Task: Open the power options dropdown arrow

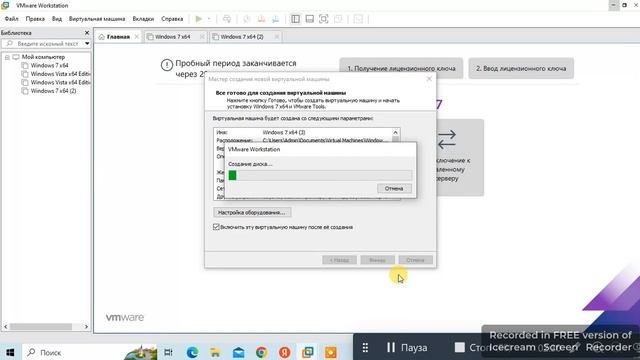Action: (209, 19)
